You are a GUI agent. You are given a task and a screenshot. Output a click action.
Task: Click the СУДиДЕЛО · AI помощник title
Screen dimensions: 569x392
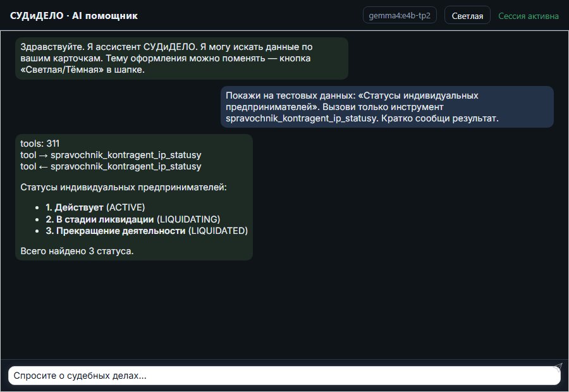coord(74,16)
